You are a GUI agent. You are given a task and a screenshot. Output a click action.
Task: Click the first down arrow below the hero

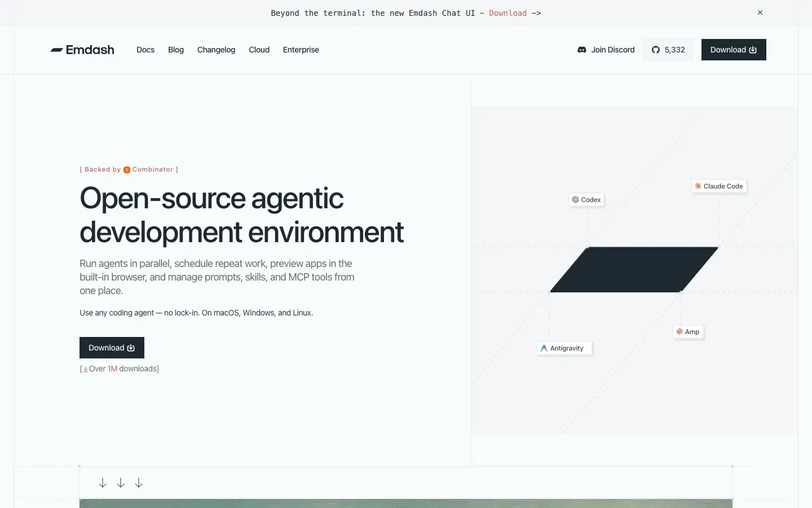pos(103,483)
